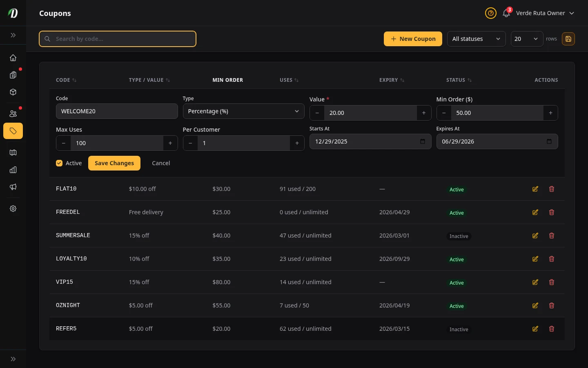Image resolution: width=588 pixels, height=368 pixels.
Task: Open notifications via the bell icon
Action: (x=506, y=13)
